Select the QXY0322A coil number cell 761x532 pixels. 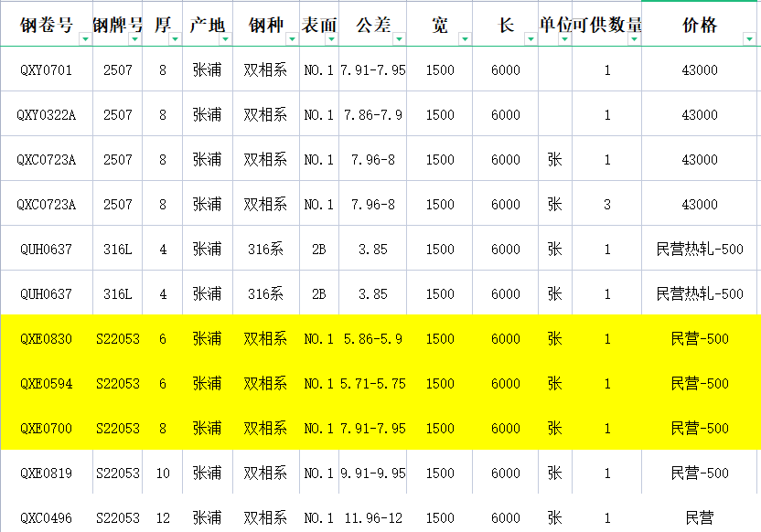pos(46,115)
